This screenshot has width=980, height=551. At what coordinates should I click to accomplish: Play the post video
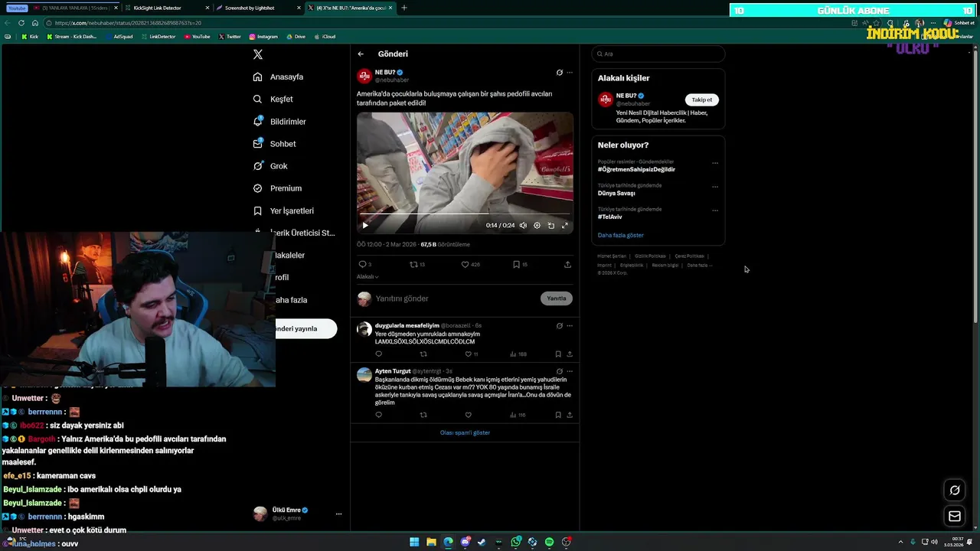(365, 225)
